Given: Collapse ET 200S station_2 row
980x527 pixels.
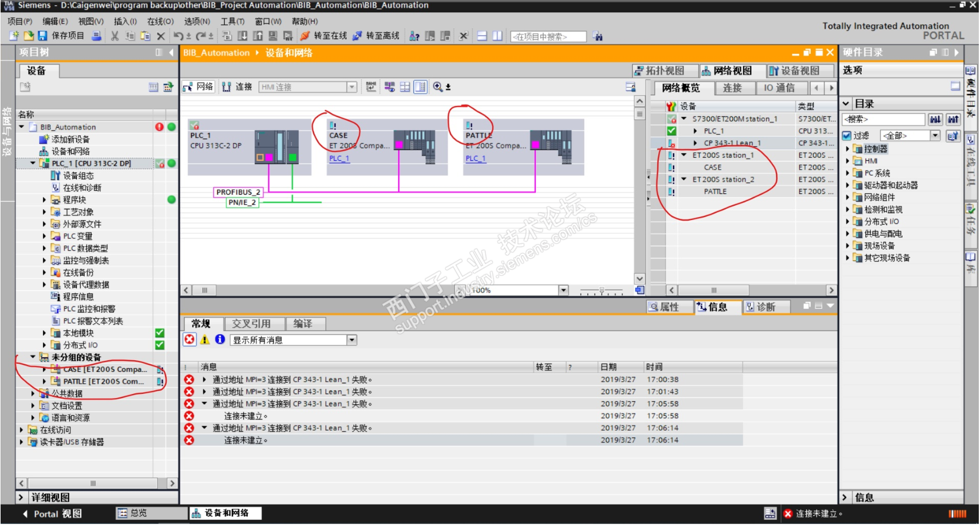Looking at the screenshot, I should pos(684,180).
